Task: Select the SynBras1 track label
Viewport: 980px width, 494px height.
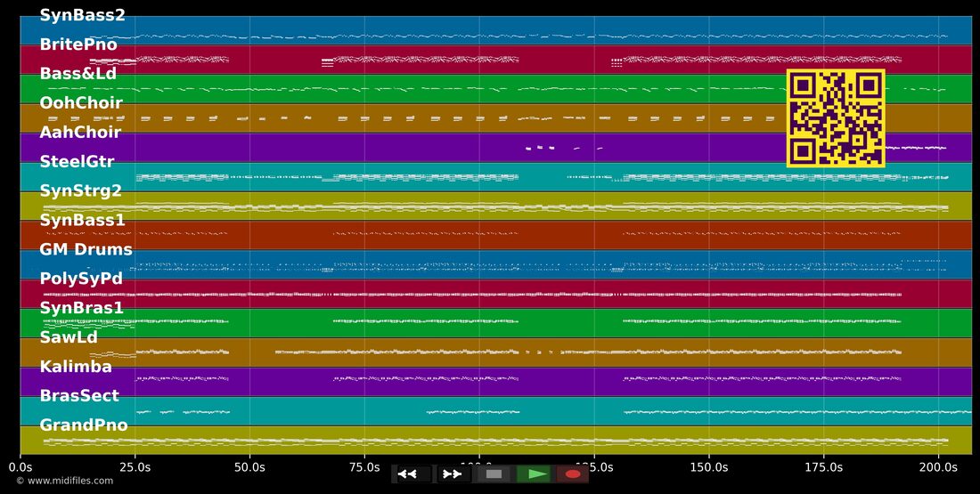Action: point(82,308)
